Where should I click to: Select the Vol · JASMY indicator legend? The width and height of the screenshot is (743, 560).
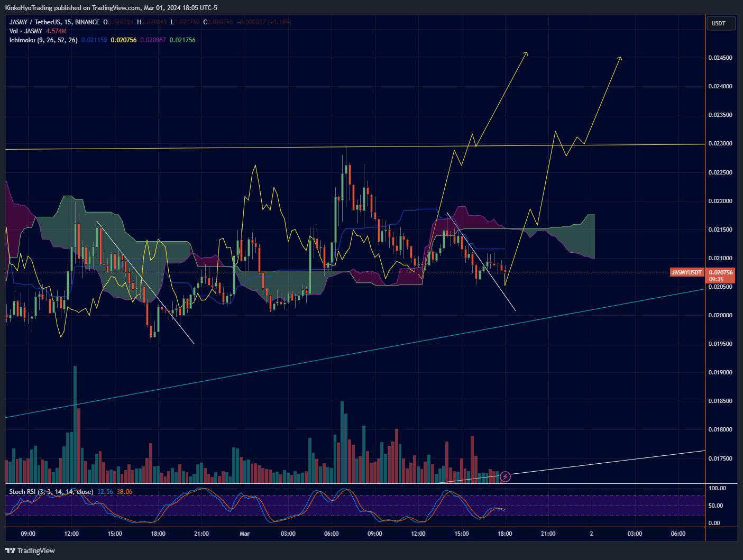26,31
